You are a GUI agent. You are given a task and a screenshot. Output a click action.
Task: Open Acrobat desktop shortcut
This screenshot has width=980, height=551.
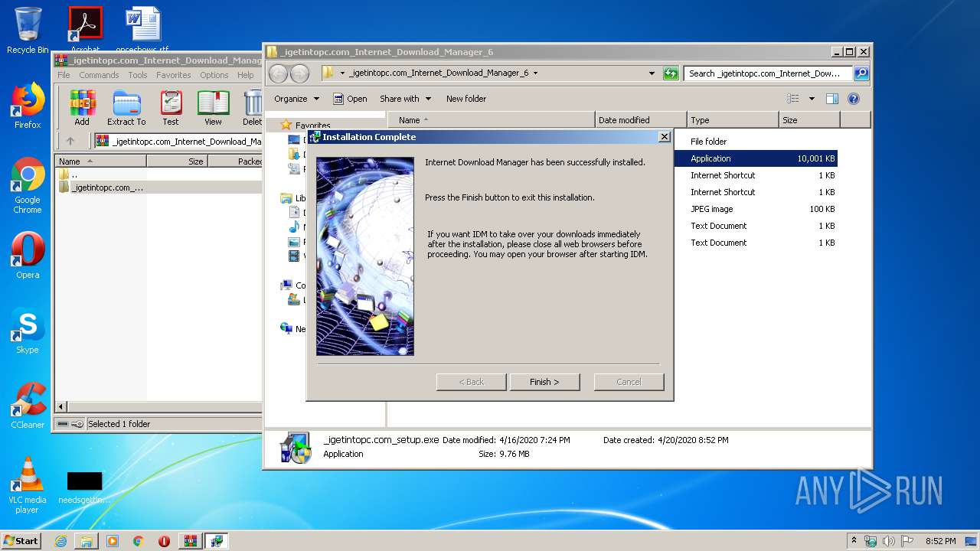(85, 29)
